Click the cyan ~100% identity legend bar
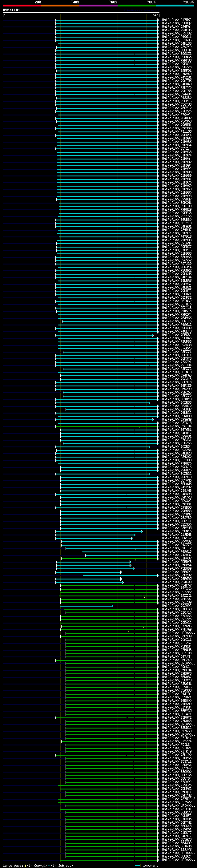 pos(175,6)
